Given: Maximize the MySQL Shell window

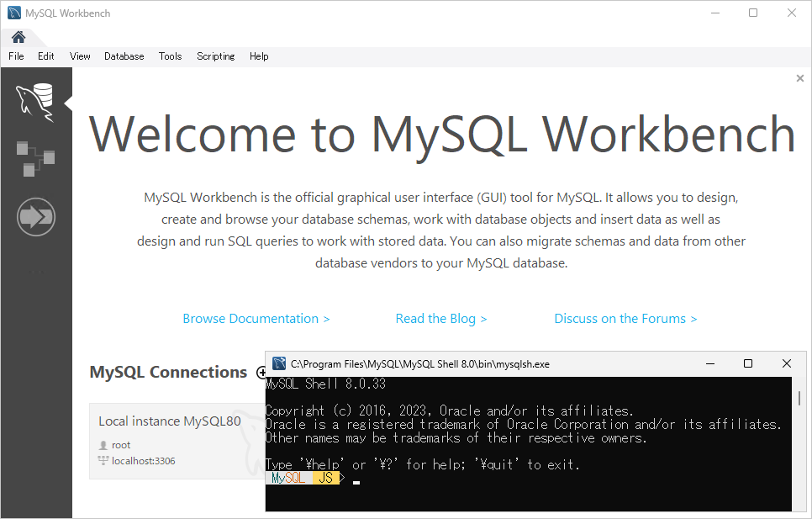Looking at the screenshot, I should click(x=748, y=363).
